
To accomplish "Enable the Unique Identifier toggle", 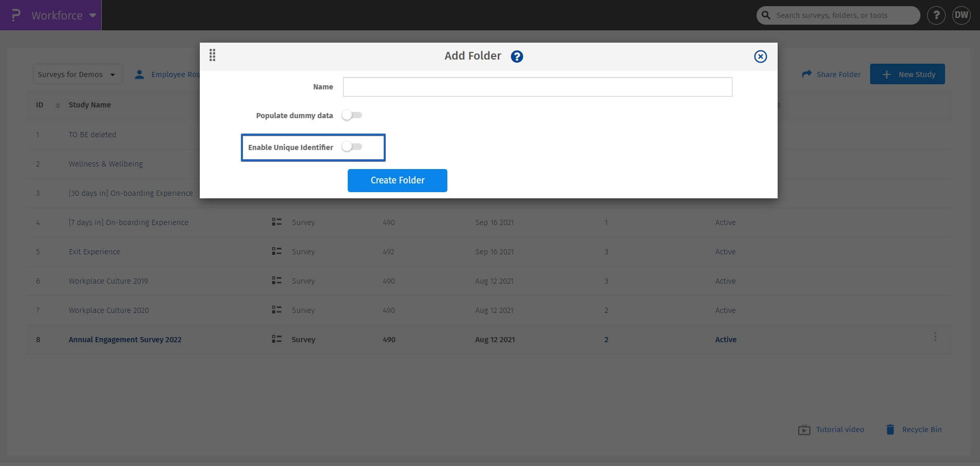I will 352,147.
